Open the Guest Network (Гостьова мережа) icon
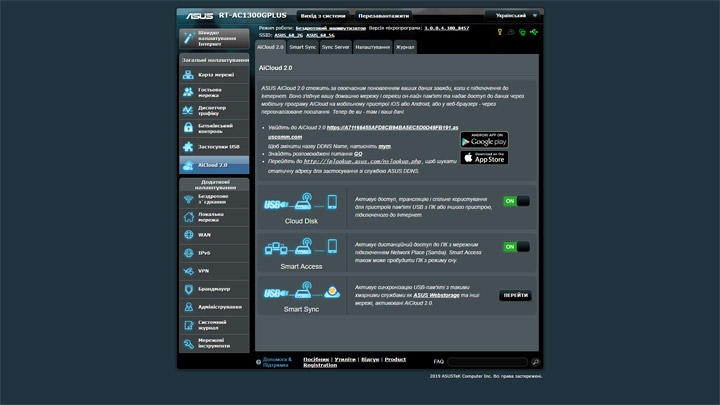 188,92
